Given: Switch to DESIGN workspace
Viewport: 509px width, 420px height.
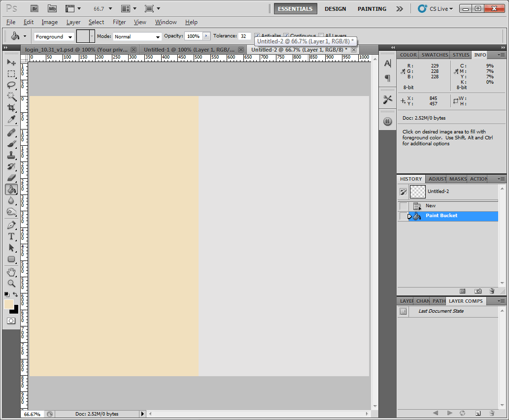Looking at the screenshot, I should [336, 9].
